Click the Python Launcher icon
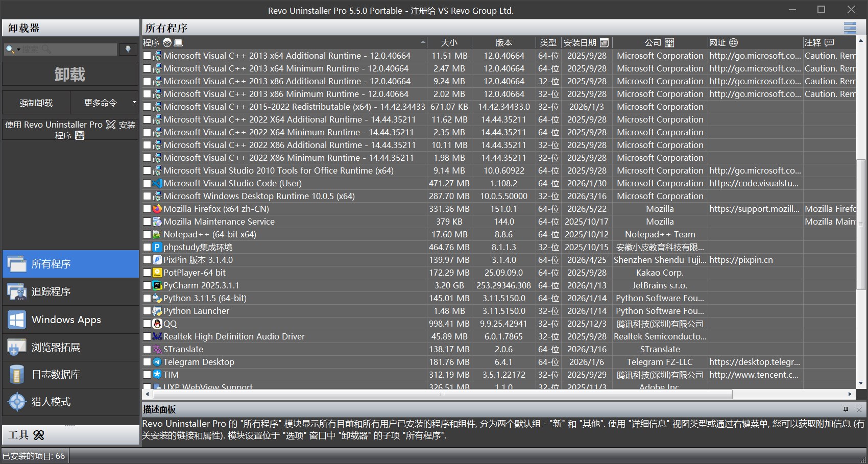868x464 pixels. click(157, 311)
